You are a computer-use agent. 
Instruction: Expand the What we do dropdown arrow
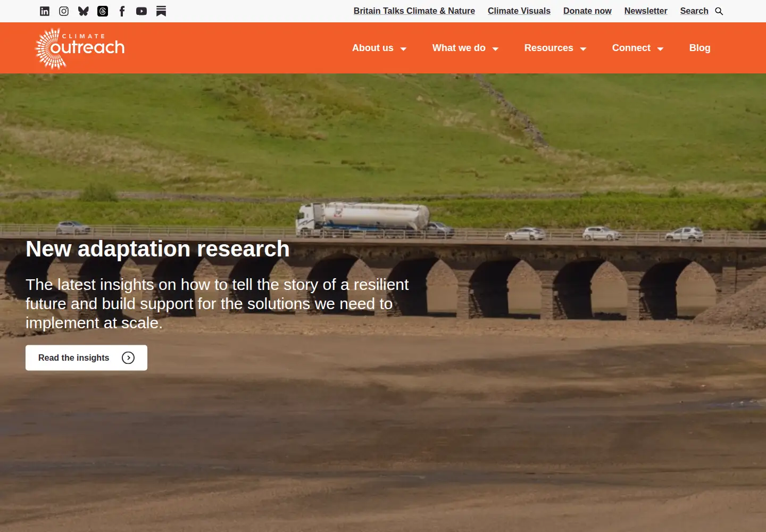(x=495, y=49)
